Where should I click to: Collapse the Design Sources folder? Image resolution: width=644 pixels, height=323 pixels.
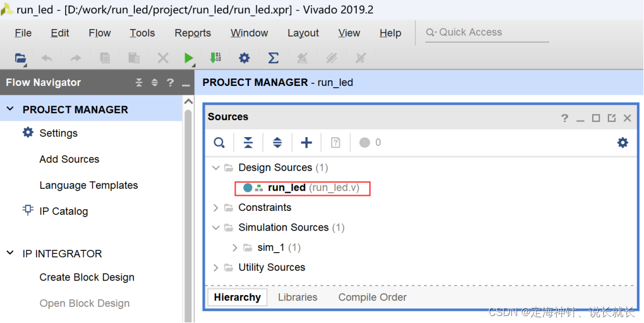tap(216, 168)
